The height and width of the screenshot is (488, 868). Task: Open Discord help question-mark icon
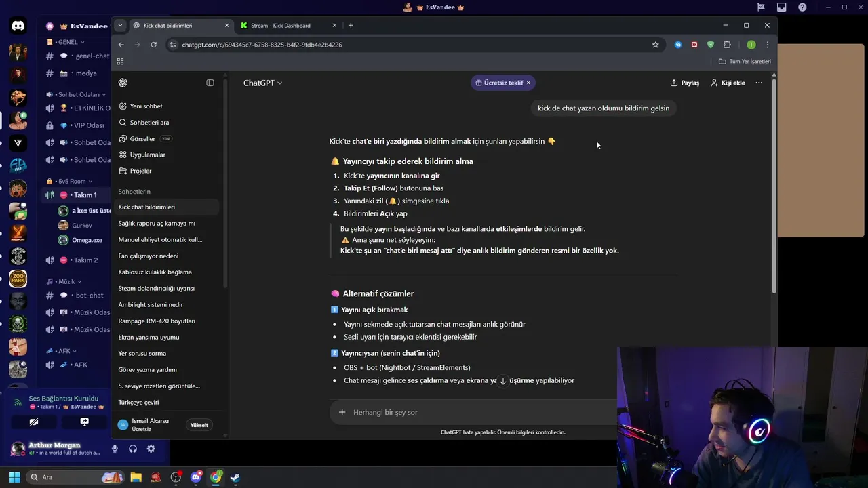[x=802, y=7]
